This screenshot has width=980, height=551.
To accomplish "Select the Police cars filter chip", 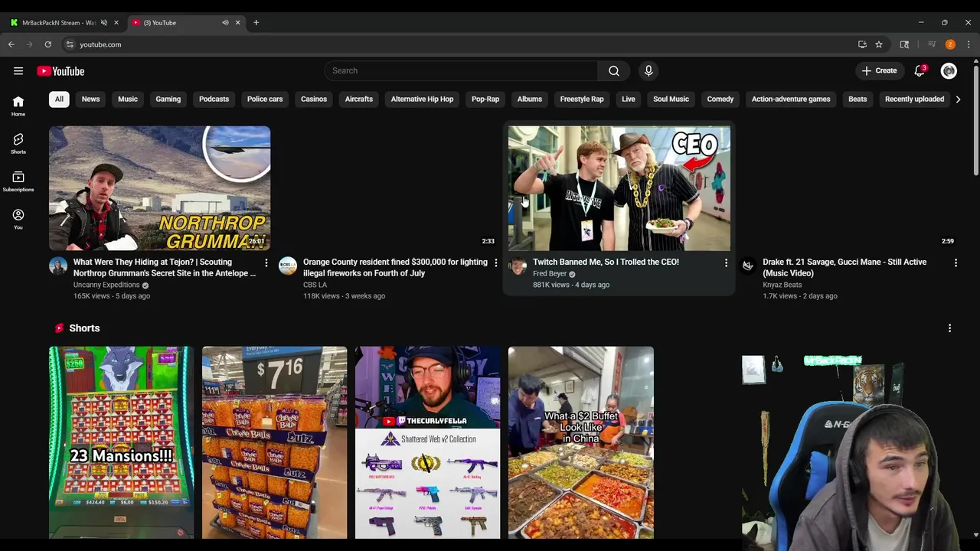I will pyautogui.click(x=265, y=99).
